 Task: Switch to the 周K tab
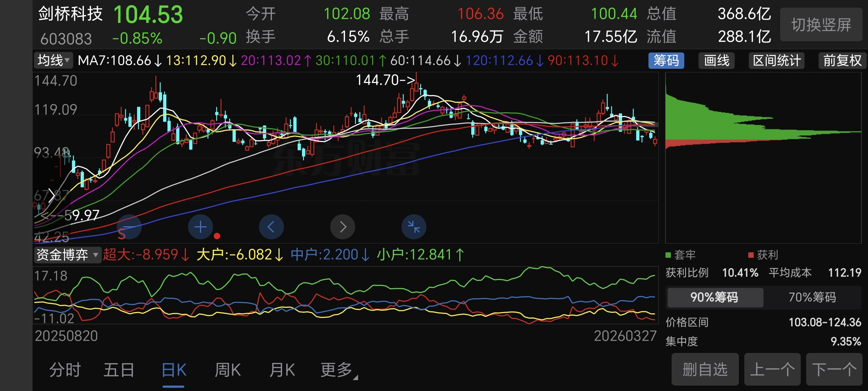(228, 370)
